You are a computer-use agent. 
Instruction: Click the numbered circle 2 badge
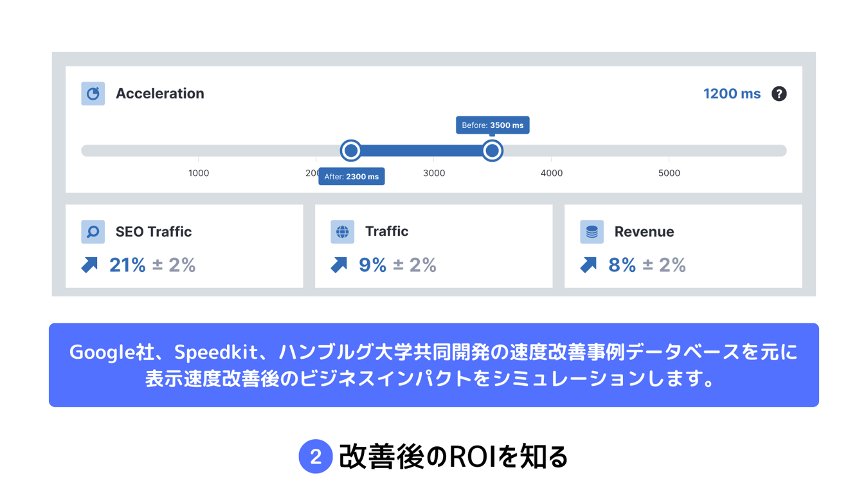[315, 457]
